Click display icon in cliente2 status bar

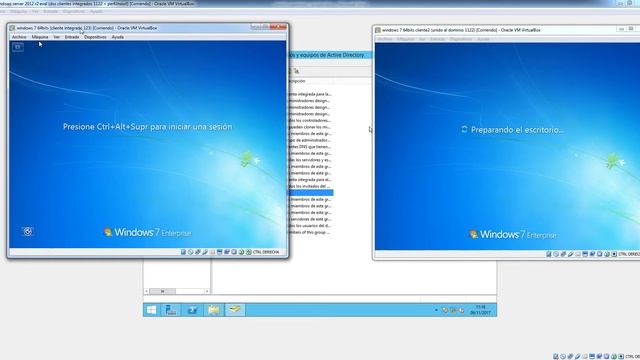point(585,254)
